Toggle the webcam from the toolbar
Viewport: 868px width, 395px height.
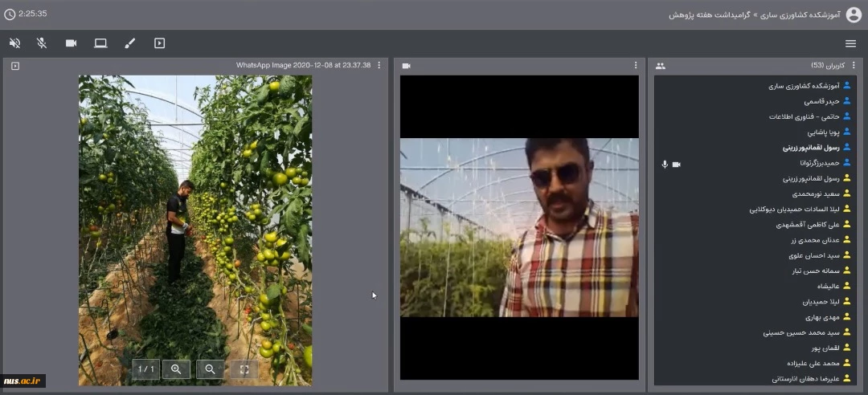point(72,43)
